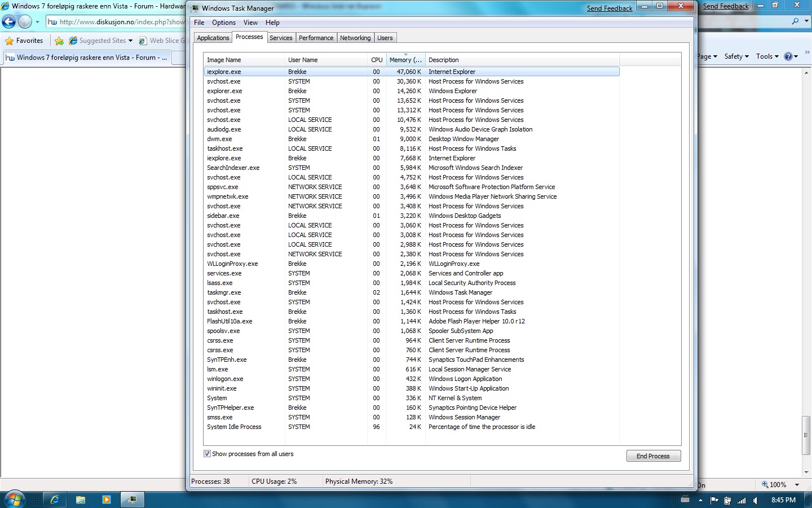The width and height of the screenshot is (812, 508).
Task: Show hidden tray icons arrow
Action: coord(700,500)
